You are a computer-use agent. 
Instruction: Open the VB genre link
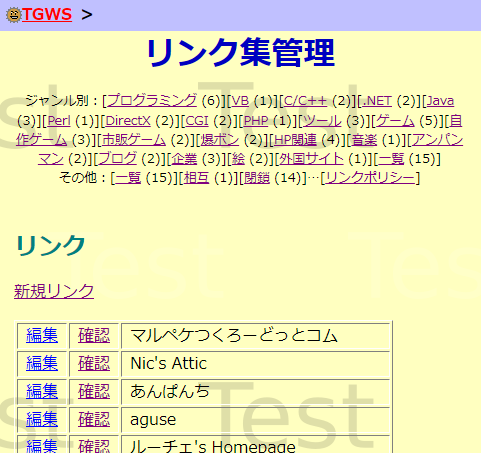tap(240, 101)
